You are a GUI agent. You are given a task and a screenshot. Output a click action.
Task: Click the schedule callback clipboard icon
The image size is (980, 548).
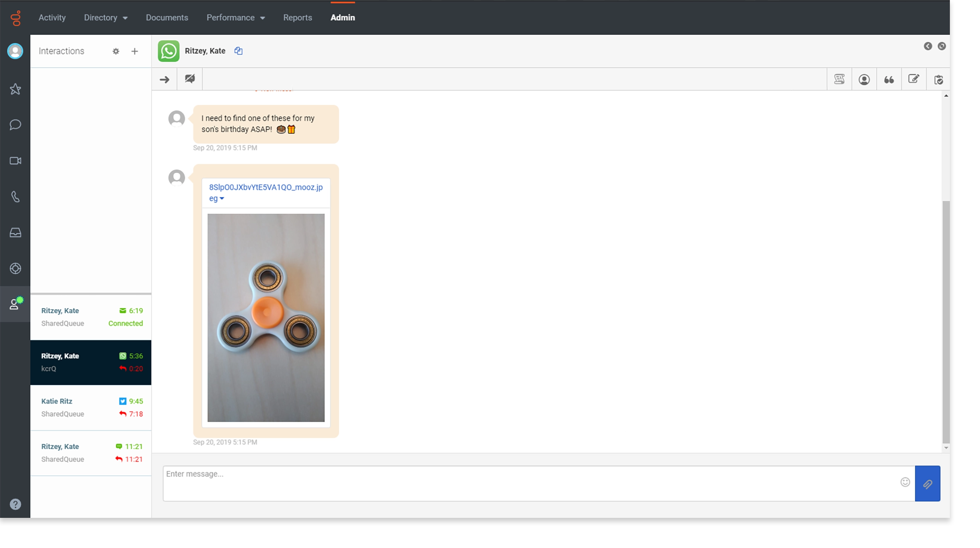(x=939, y=79)
